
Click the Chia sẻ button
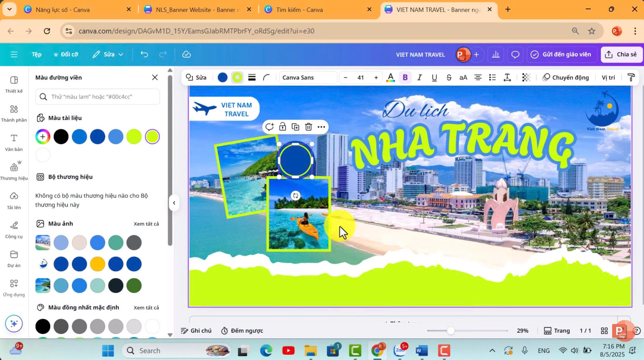pyautogui.click(x=622, y=54)
